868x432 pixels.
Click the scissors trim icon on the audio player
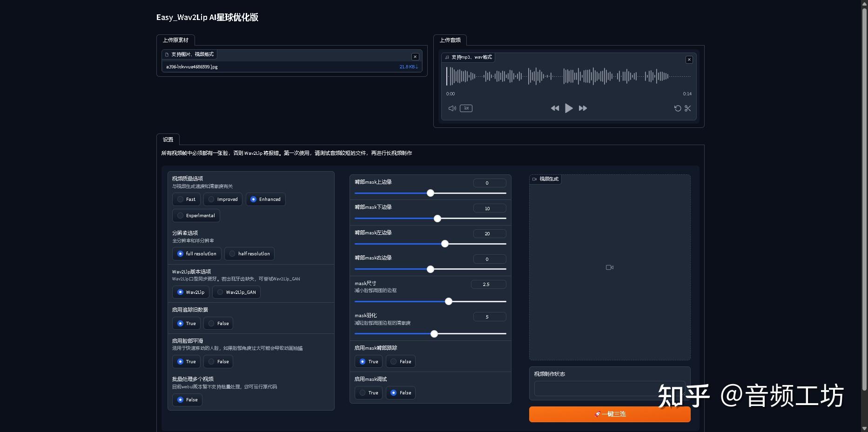click(688, 108)
